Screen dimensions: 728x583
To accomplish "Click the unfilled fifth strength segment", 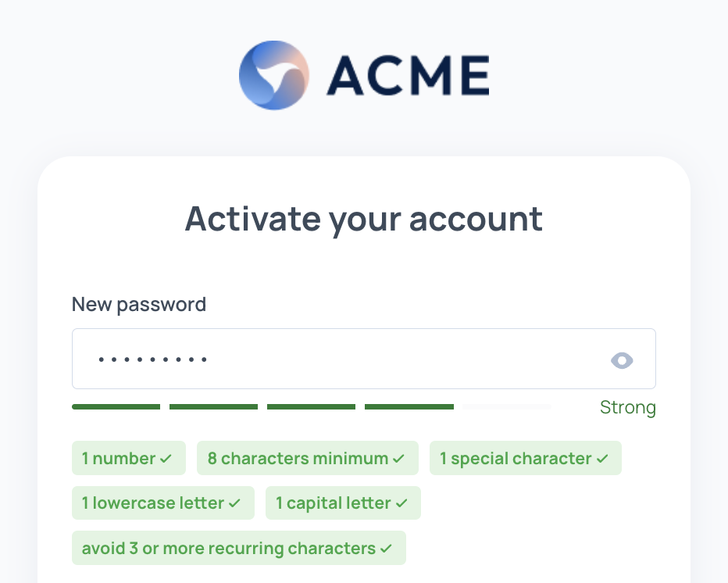I will 506,406.
